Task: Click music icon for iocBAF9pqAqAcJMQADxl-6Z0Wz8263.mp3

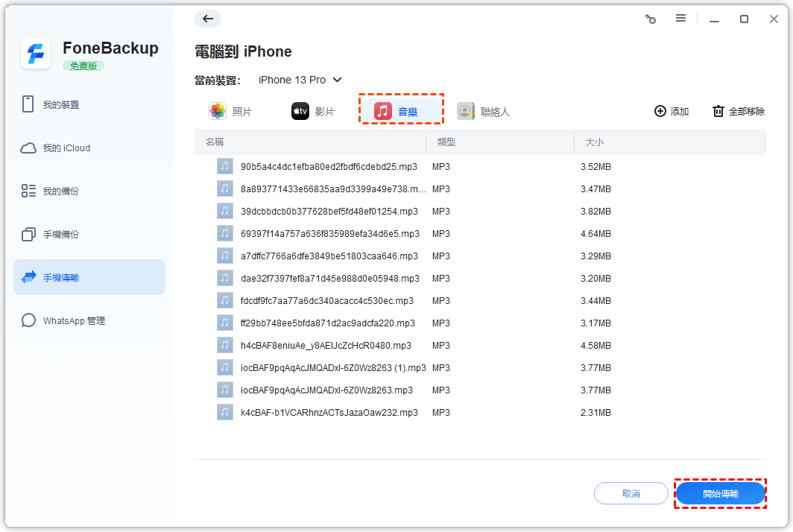Action: [225, 390]
